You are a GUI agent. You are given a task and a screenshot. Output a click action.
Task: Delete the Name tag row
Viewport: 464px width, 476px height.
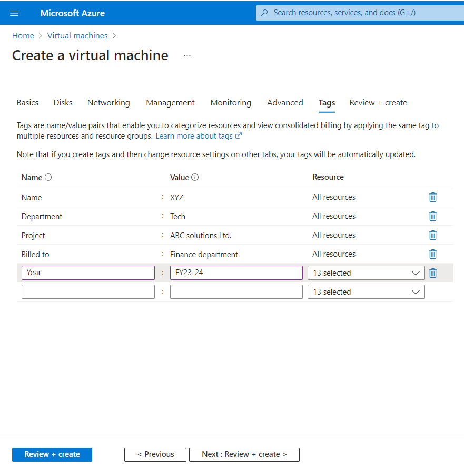pos(432,197)
